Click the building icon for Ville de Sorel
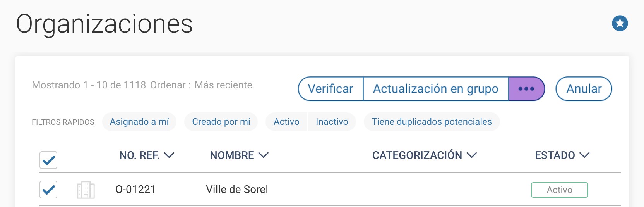The height and width of the screenshot is (207, 644). [86, 190]
